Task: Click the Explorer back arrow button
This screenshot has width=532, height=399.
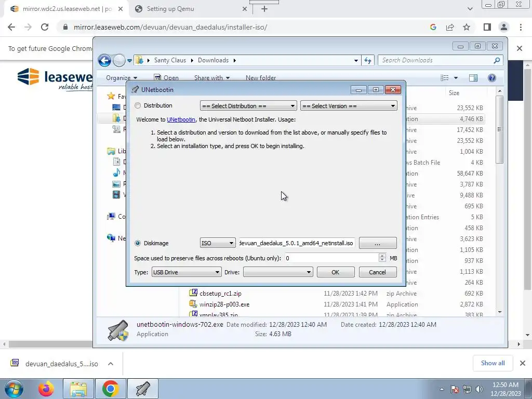Action: [x=104, y=60]
